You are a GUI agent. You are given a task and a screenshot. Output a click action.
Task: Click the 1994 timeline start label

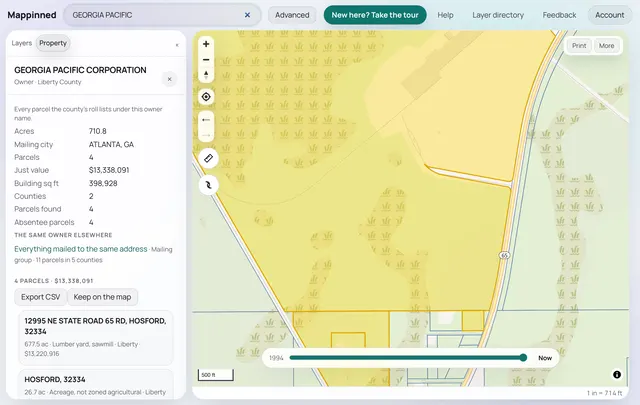(x=276, y=358)
